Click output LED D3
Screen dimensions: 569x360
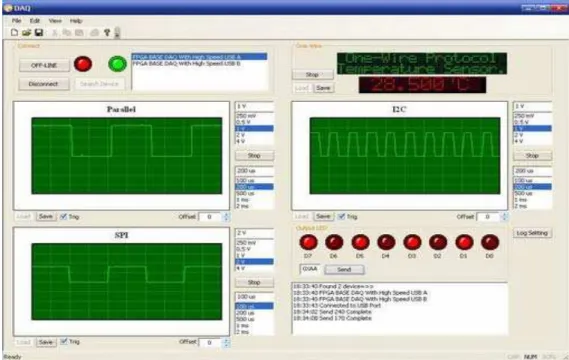(x=412, y=242)
